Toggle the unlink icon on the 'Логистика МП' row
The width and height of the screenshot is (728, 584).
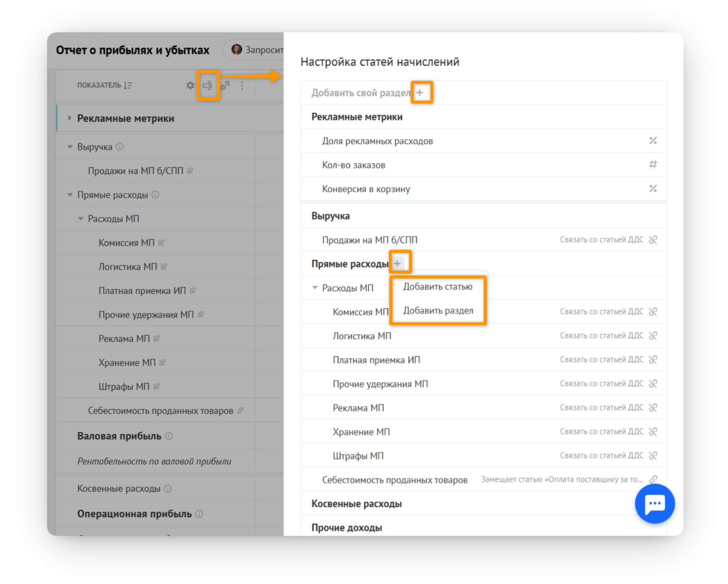click(x=653, y=335)
